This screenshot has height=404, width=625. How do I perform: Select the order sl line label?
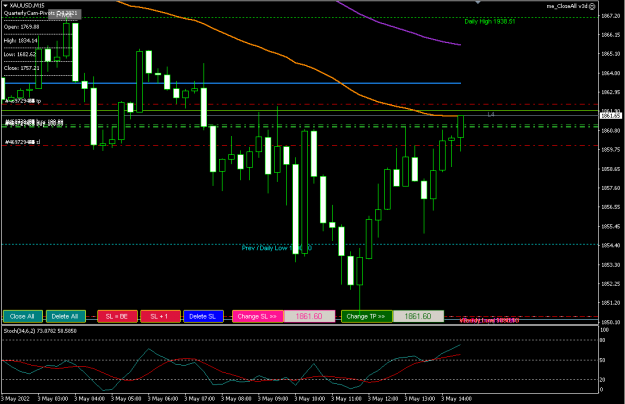[x=22, y=142]
